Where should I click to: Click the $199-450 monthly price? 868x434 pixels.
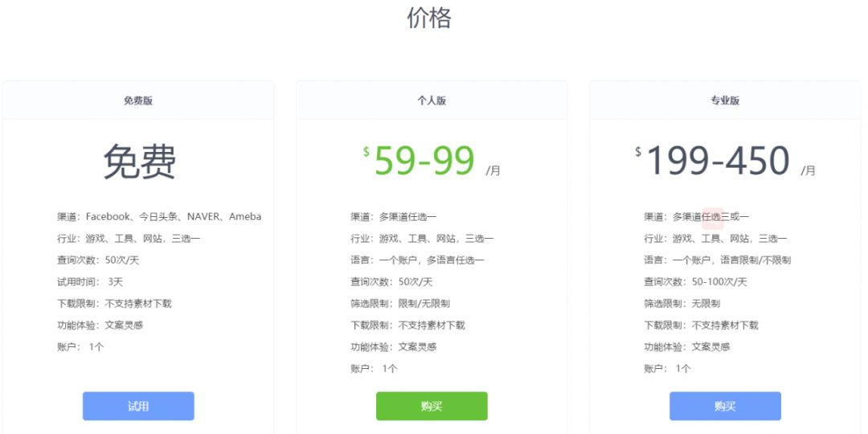point(718,161)
